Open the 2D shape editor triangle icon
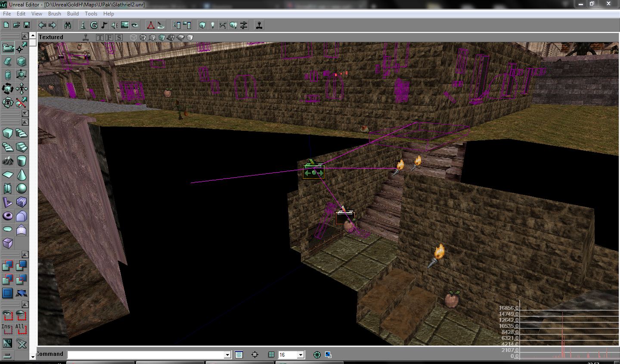 tap(151, 25)
